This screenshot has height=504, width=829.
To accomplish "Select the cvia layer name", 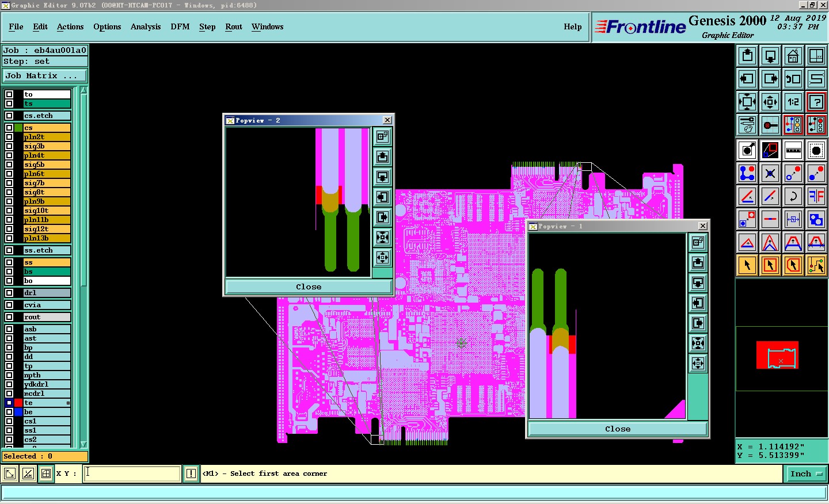I will (47, 305).
